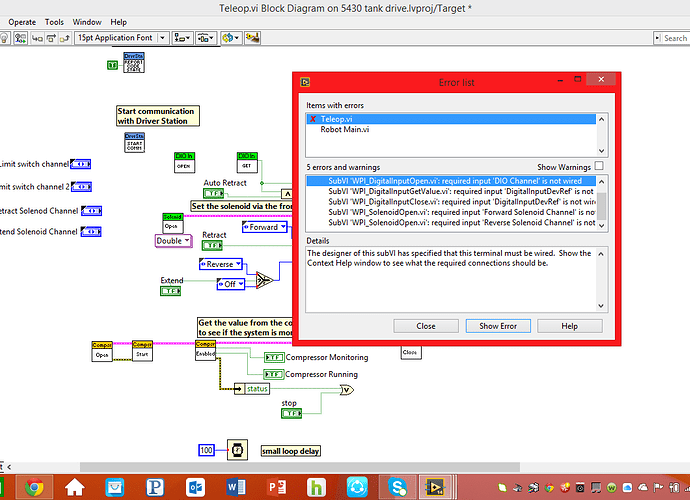Open PowerPoint from the taskbar
Viewport: 690px width, 500px height.
pos(277,487)
